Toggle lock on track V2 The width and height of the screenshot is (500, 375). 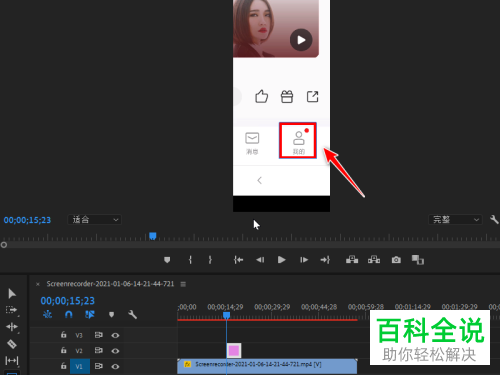(x=63, y=350)
